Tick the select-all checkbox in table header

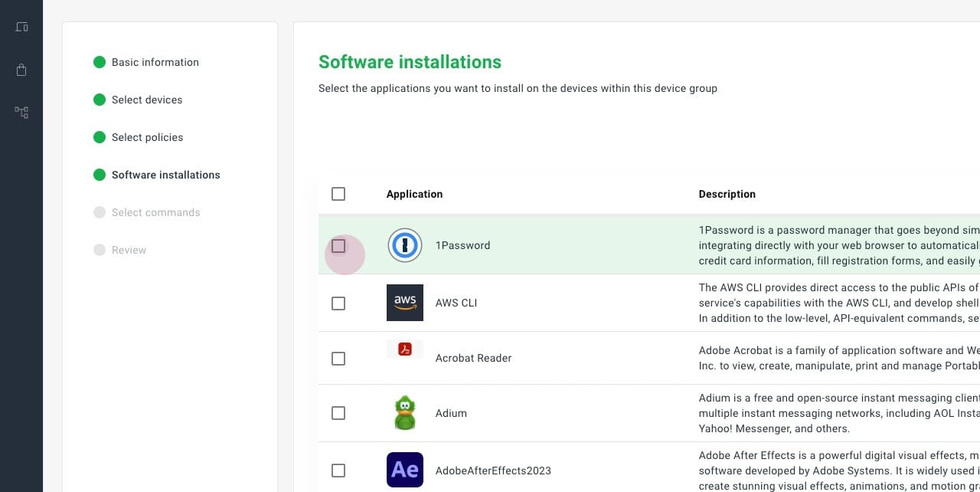click(x=338, y=194)
